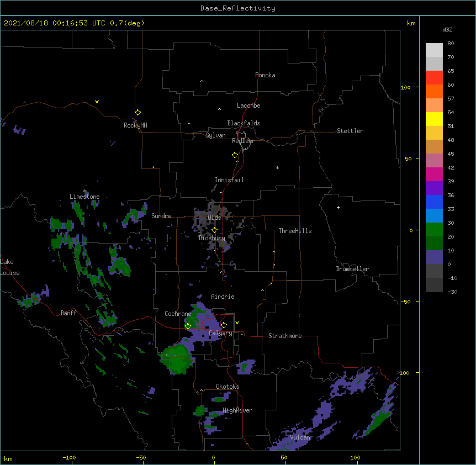Select the blue 33-36 dBZ legend swatch
The height and width of the screenshot is (465, 476).
tap(434, 202)
